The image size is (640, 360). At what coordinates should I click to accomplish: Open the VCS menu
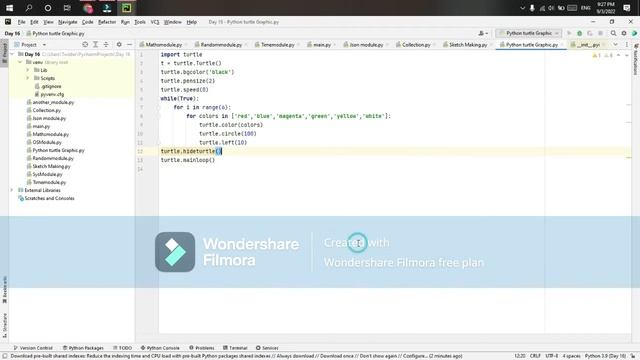tap(155, 22)
